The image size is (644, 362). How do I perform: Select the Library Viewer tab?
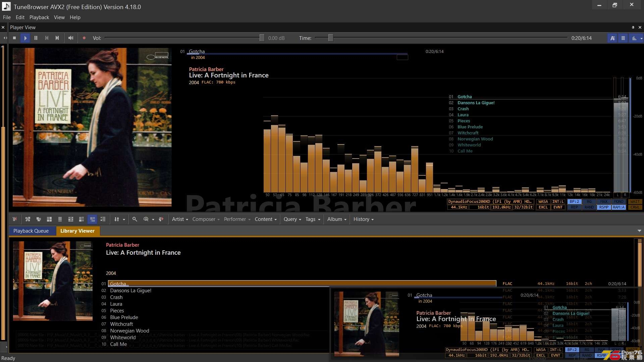[77, 231]
